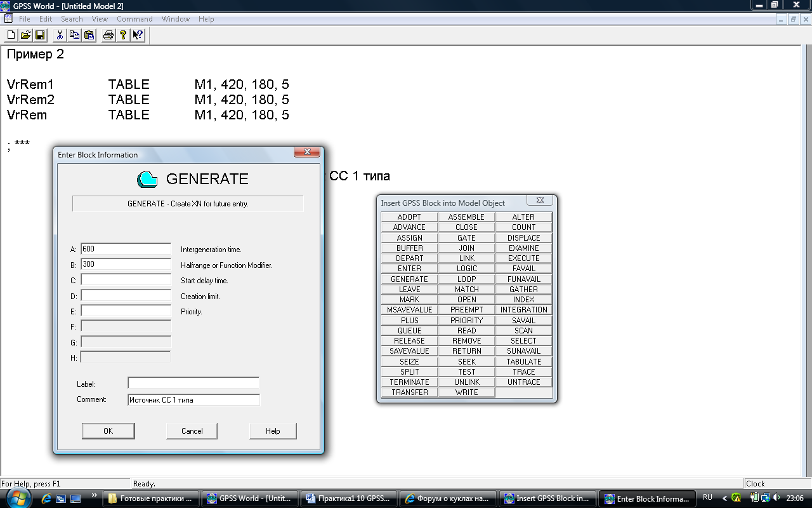Click the Open file toolbar icon
The height and width of the screenshot is (508, 812).
pos(25,35)
